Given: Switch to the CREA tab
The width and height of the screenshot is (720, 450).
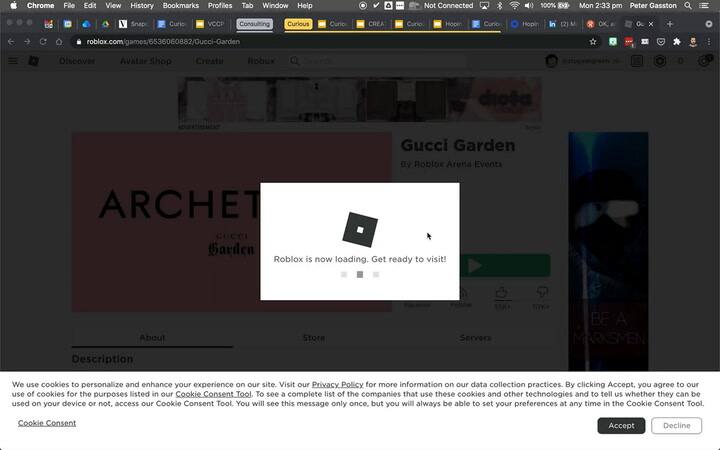Looking at the screenshot, I should pyautogui.click(x=371, y=24).
